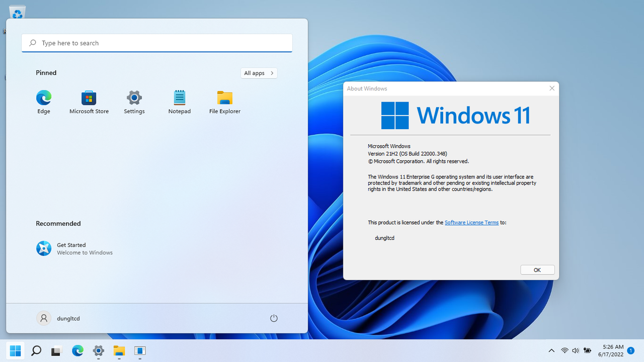Expand the All apps list

[259, 73]
